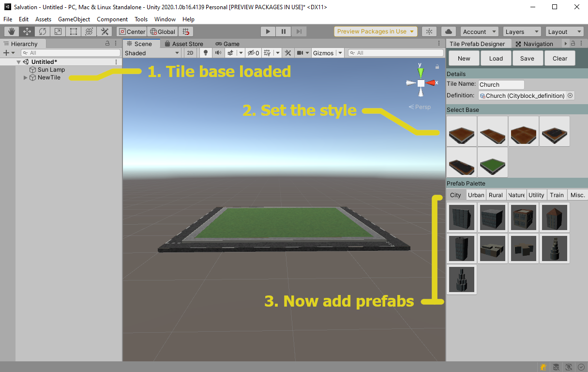
Task: Toggle scene audio speaker icon
Action: pos(218,53)
